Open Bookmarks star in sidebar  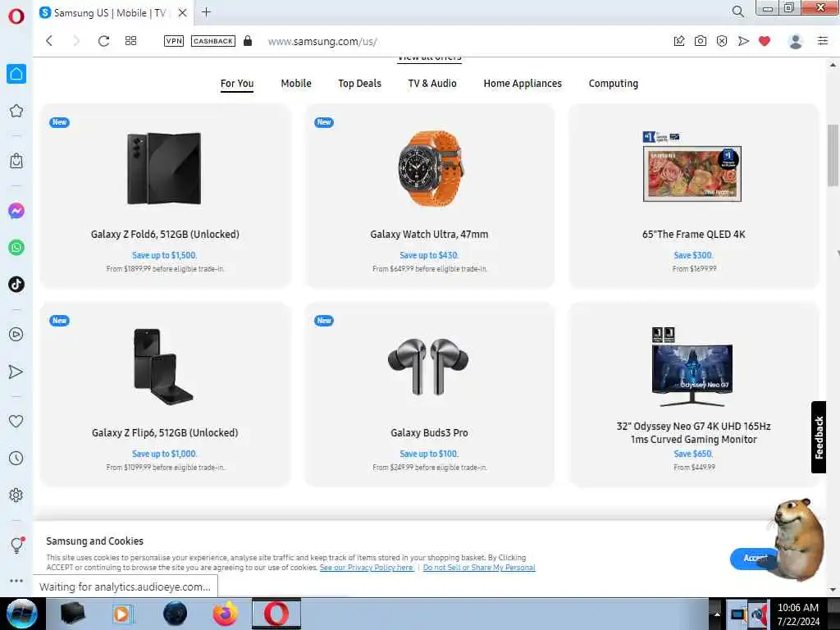click(x=16, y=111)
